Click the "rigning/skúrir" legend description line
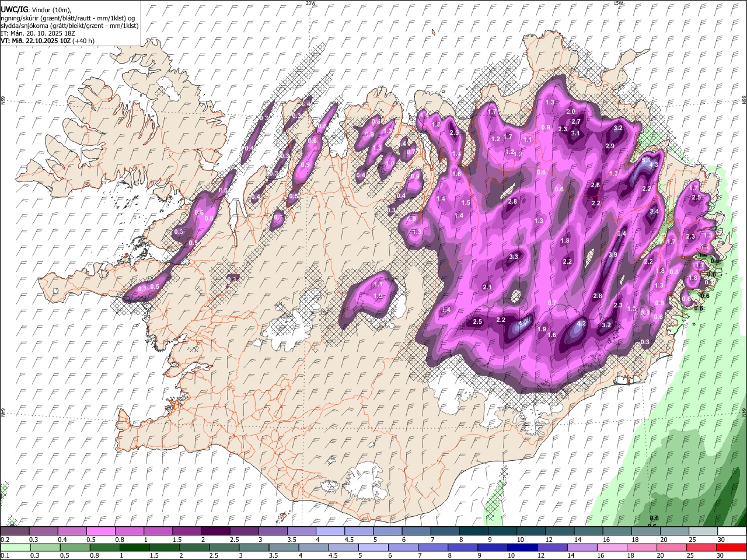This screenshot has width=747, height=560. 68,18
